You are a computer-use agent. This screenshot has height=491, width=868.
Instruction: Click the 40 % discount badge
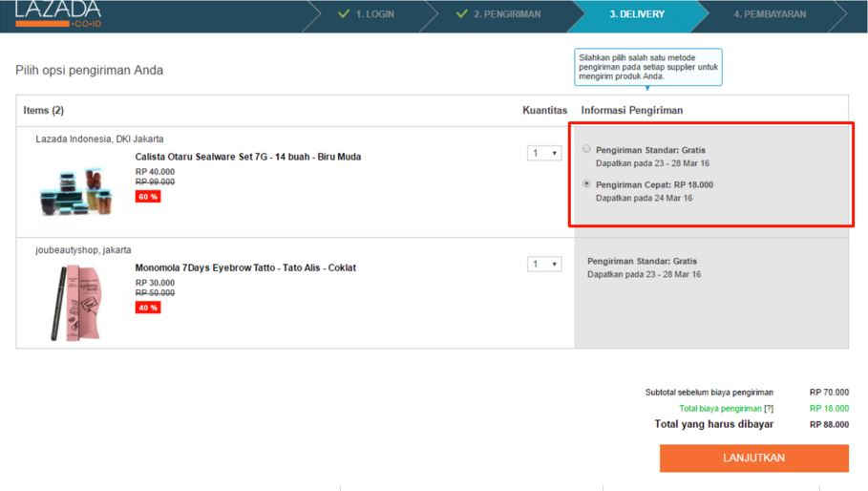(x=148, y=308)
